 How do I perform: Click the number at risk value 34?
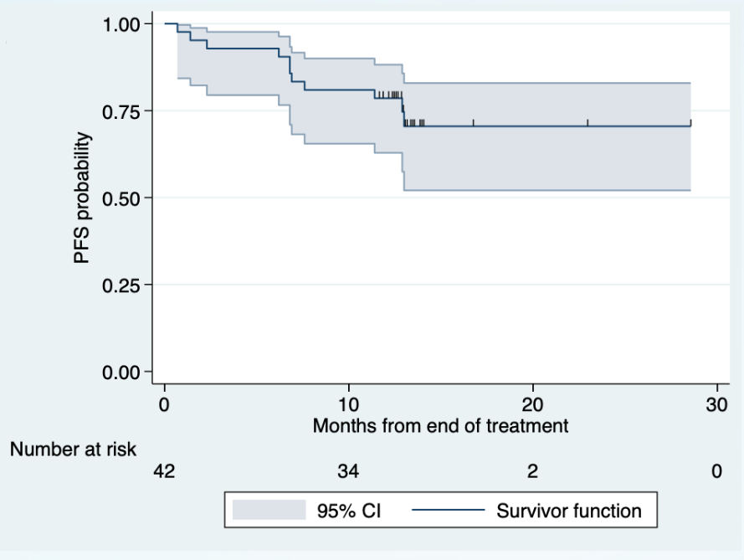pos(348,472)
